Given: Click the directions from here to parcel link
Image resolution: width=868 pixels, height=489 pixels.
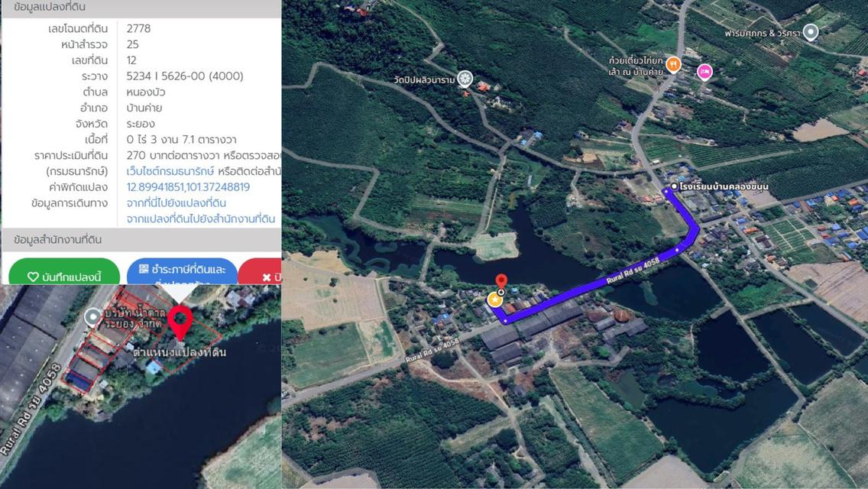Looking at the screenshot, I should tap(176, 202).
